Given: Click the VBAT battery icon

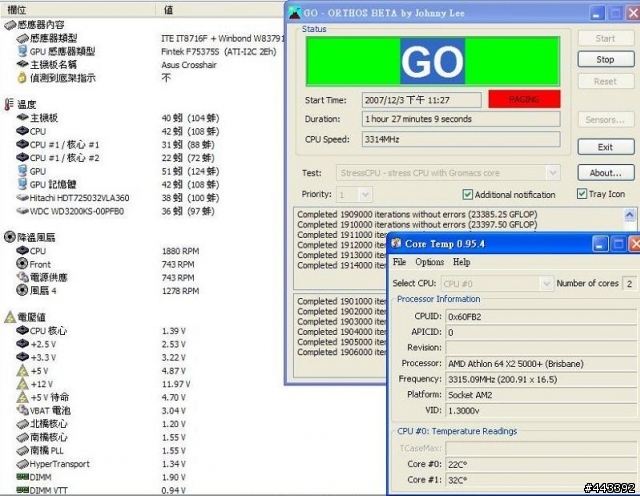Looking at the screenshot, I should click(x=22, y=410).
